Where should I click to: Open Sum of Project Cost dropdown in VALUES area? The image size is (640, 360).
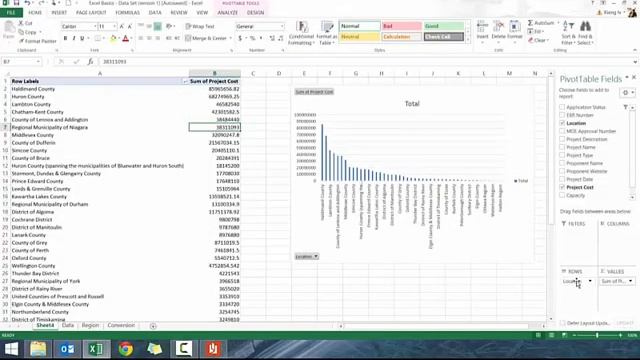click(x=630, y=281)
